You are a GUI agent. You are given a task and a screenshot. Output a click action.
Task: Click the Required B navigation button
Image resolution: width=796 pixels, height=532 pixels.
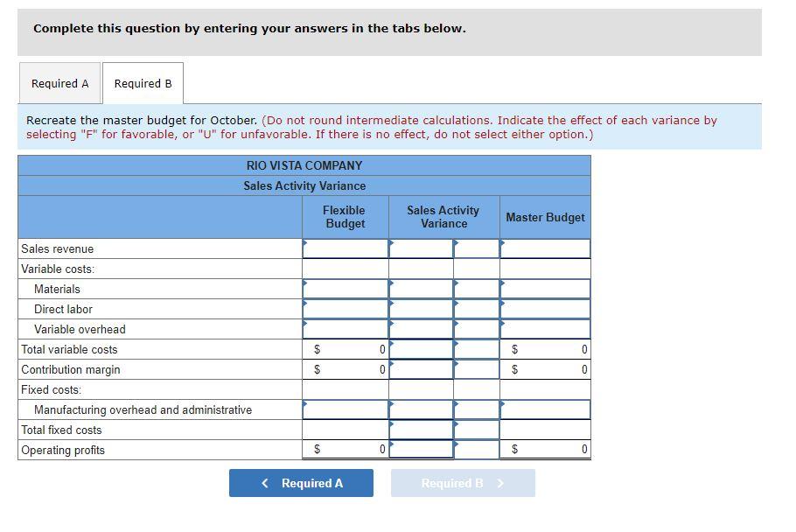click(462, 482)
